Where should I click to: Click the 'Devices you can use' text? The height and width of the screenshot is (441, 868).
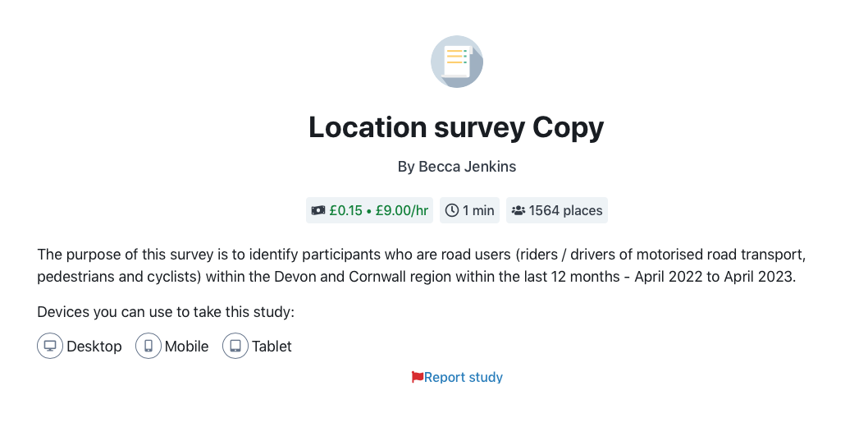[x=166, y=312]
